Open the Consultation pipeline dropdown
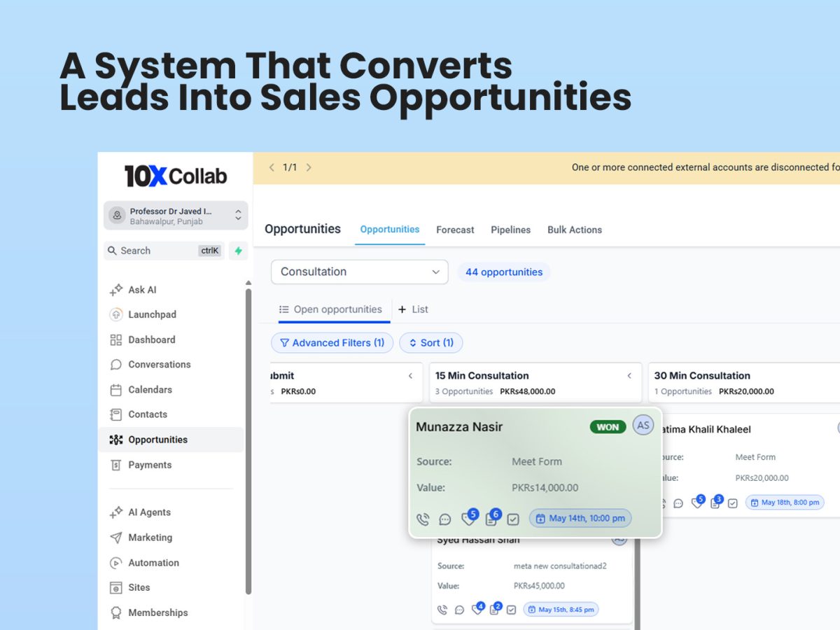 (360, 272)
